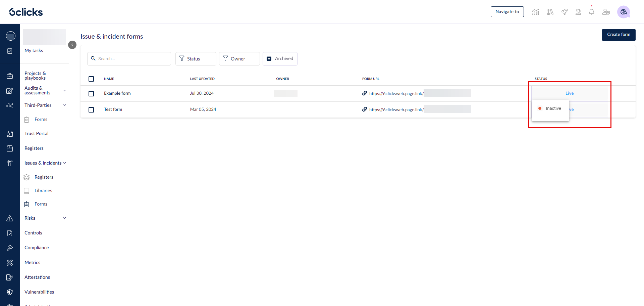Viewport: 644px width, 306px height.
Task: Click the Vulnerabilities shield icon in rail
Action: click(x=10, y=292)
